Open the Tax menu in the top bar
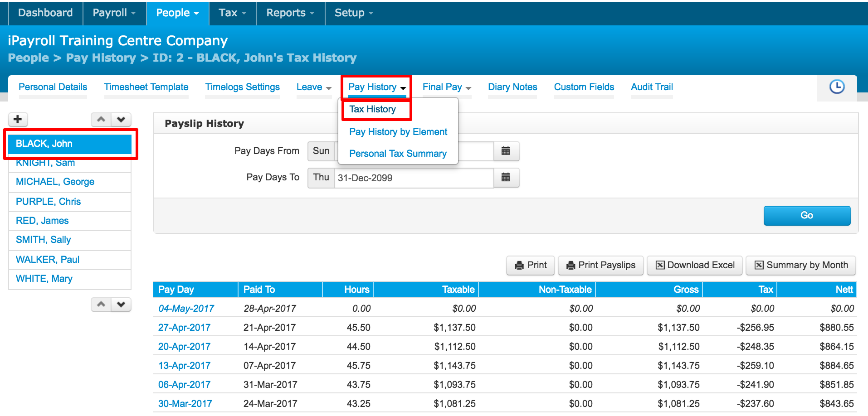Viewport: 868px width, 416px height. click(x=233, y=13)
